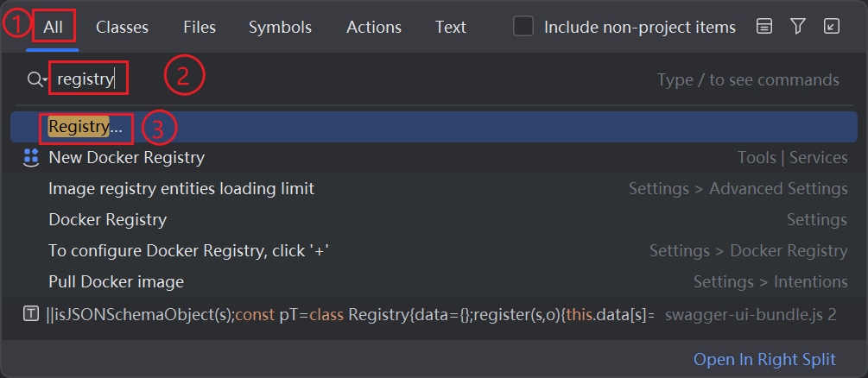Select the Pull Docker image intention result
868x378 pixels.
click(116, 281)
